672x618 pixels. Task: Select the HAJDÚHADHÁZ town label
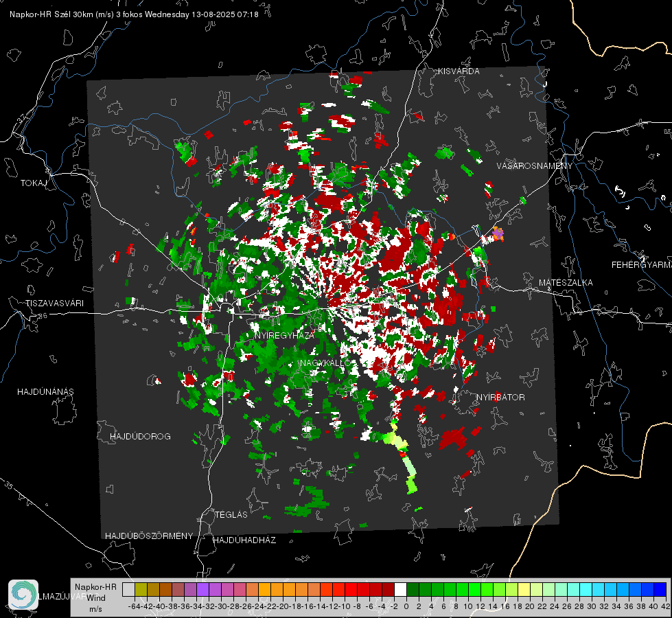(244, 540)
